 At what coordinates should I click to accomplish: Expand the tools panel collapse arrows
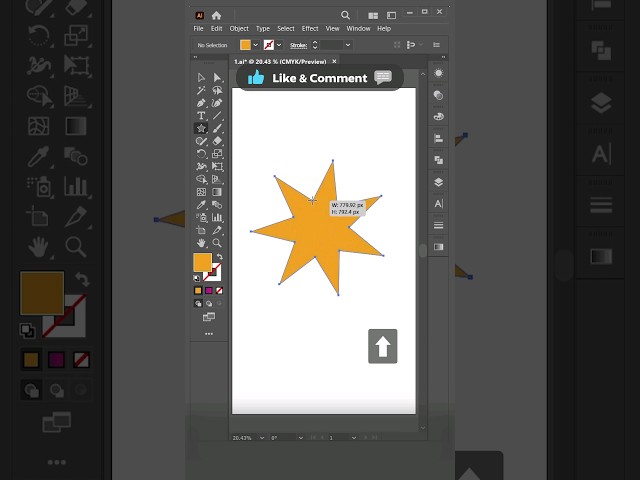point(195,57)
